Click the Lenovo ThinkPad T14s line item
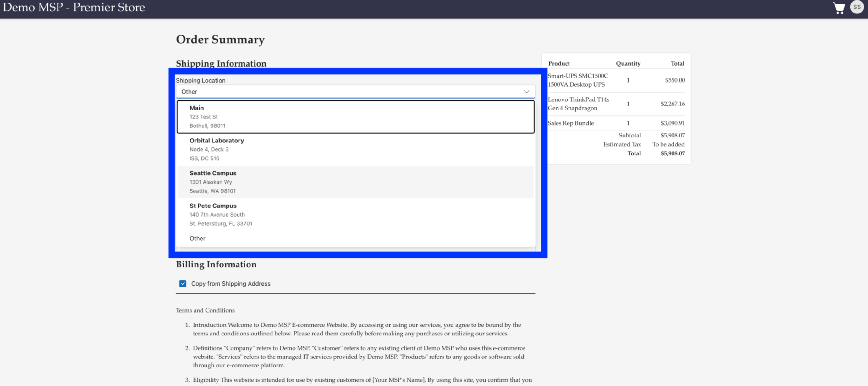This screenshot has height=386, width=868. 578,104
